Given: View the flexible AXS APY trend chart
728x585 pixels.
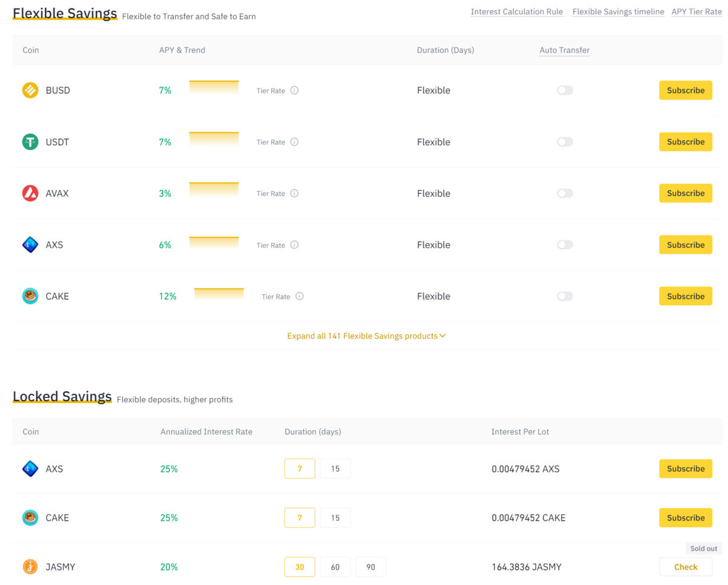Looking at the screenshot, I should (x=214, y=243).
